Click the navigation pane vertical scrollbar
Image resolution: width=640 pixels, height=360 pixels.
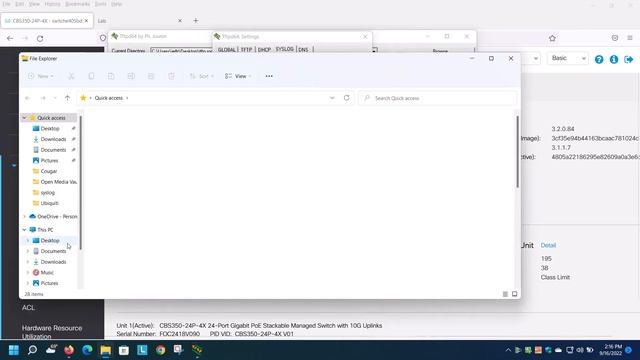click(80, 183)
